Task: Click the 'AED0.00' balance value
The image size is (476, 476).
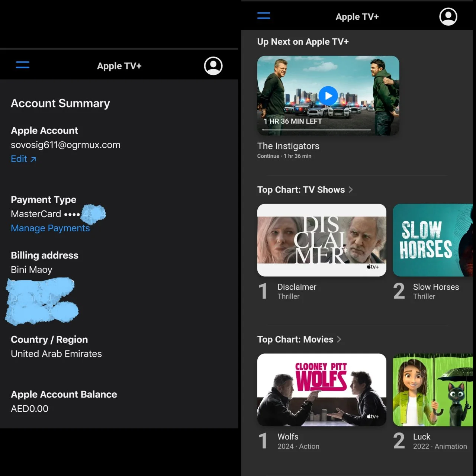Action: [29, 408]
